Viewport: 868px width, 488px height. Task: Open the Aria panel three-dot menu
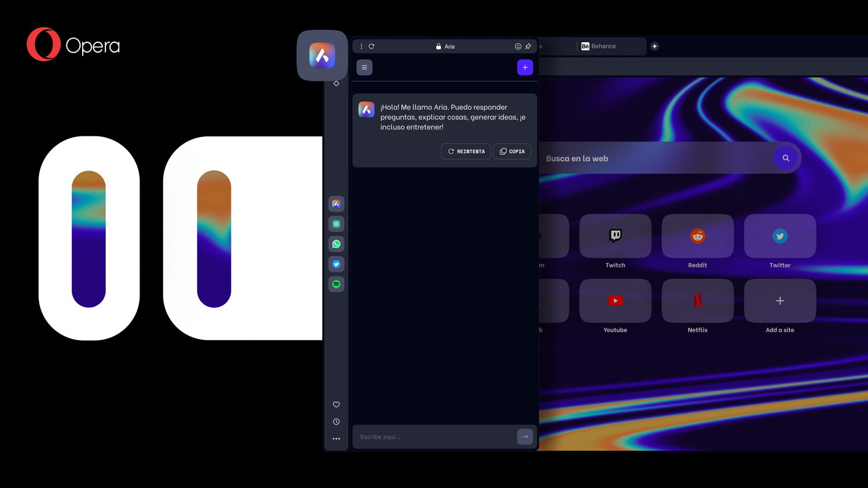click(362, 46)
